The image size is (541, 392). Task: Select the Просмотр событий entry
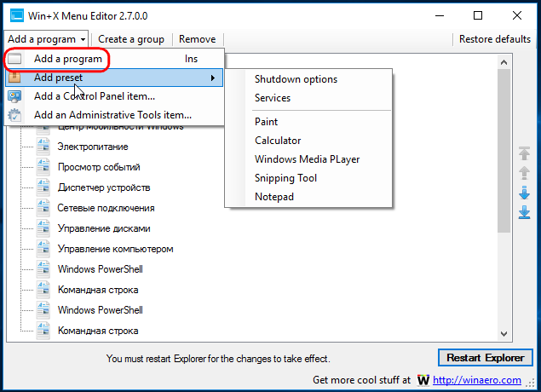click(x=99, y=167)
